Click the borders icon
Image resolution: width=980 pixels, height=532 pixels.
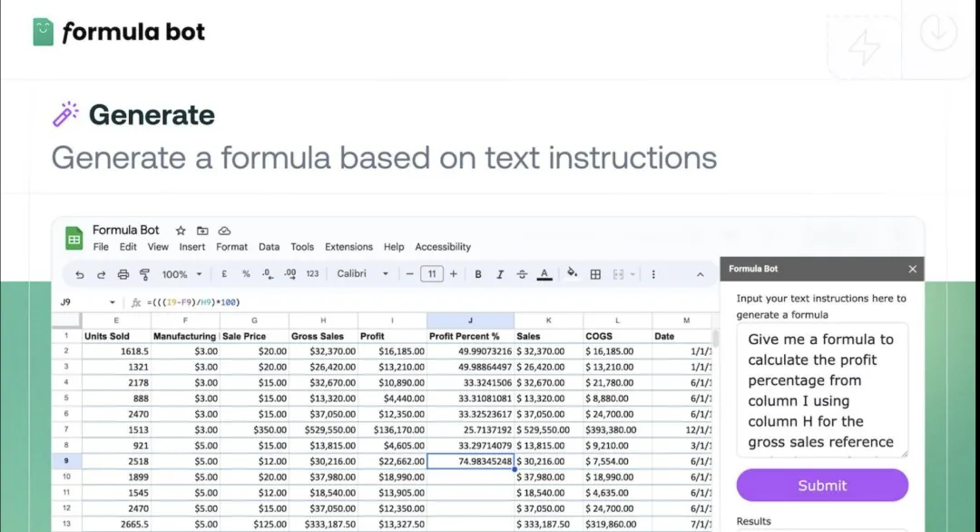595,274
